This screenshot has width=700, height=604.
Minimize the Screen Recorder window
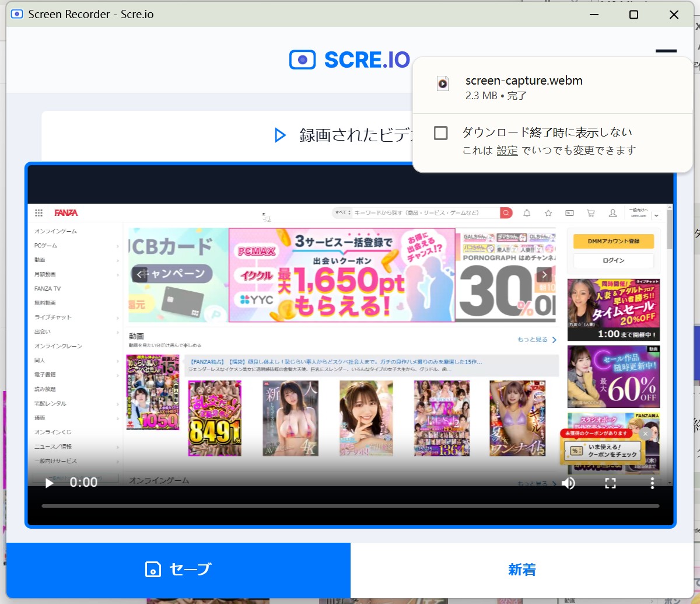594,15
